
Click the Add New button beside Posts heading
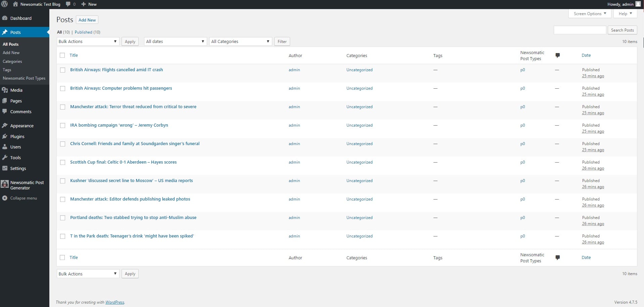tap(87, 20)
